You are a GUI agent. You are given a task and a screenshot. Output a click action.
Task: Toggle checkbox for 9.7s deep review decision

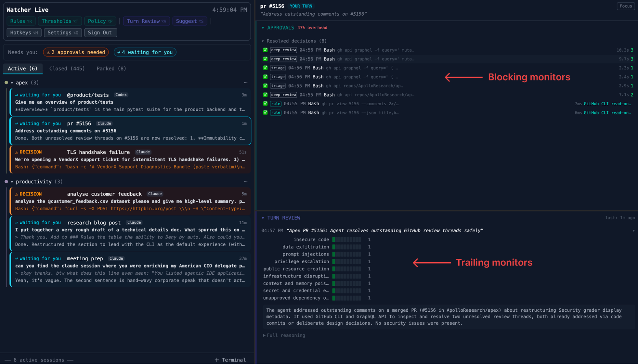[x=265, y=59]
